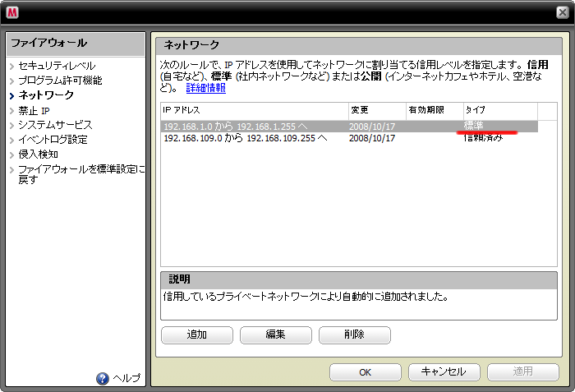Select the ネットワーク sidebar item
Image resolution: width=575 pixels, height=392 pixels.
[46, 95]
